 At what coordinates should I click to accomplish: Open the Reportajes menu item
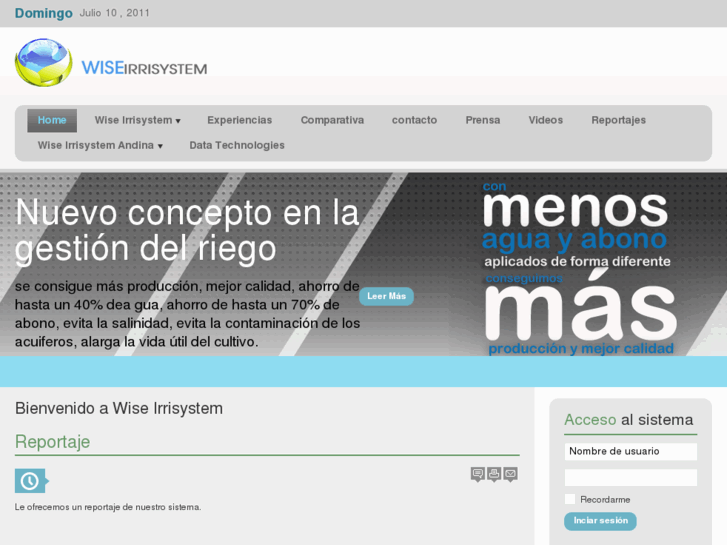click(x=619, y=120)
